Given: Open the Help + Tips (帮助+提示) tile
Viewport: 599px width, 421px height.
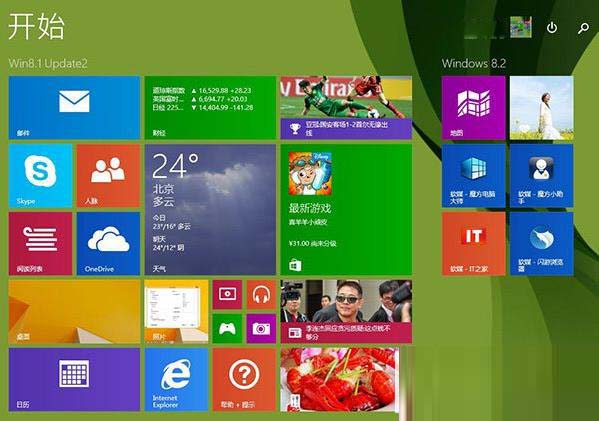Looking at the screenshot, I should [244, 379].
